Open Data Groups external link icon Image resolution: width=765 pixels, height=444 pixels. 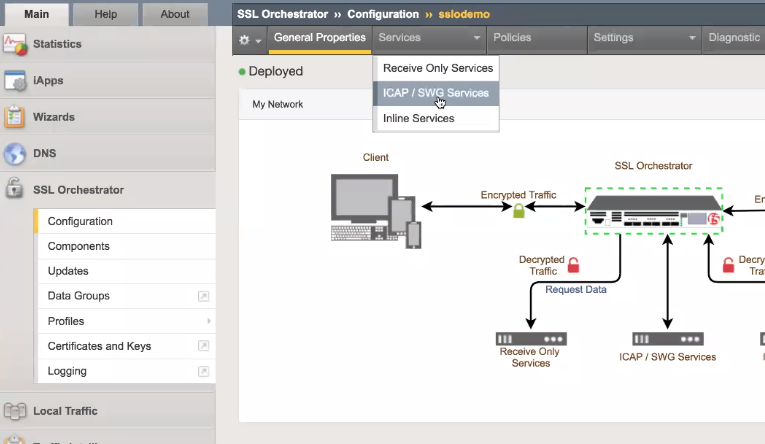(203, 296)
